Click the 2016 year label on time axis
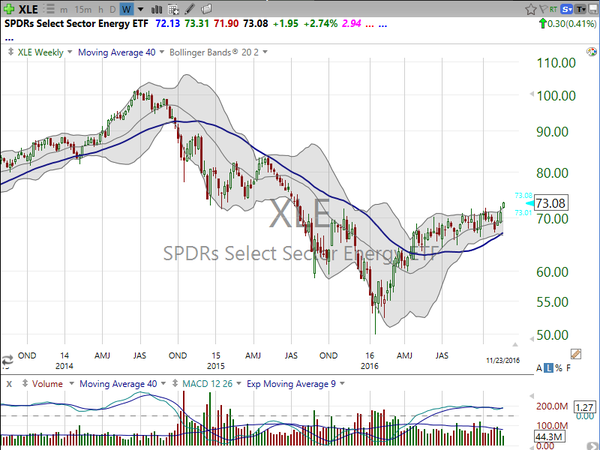 (369, 366)
